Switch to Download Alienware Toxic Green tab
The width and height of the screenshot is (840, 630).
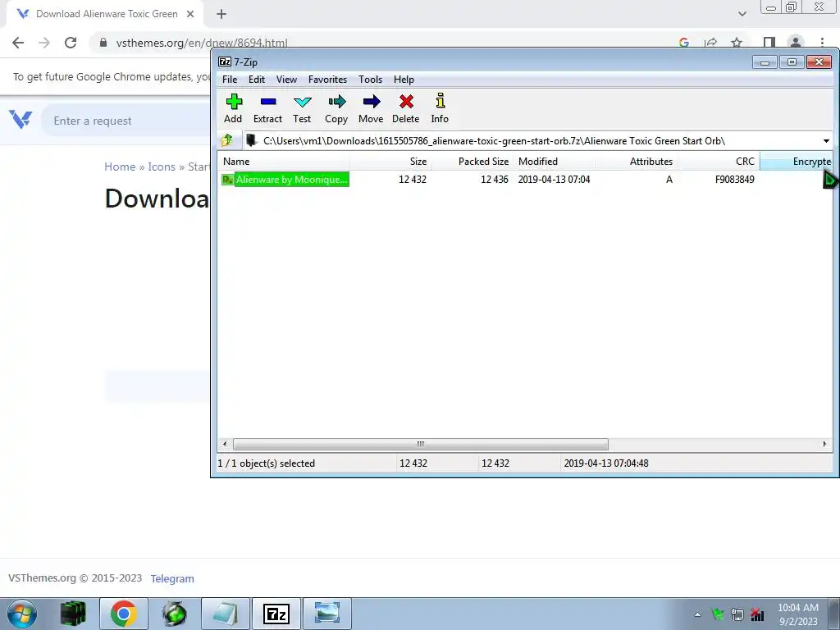tap(105, 15)
